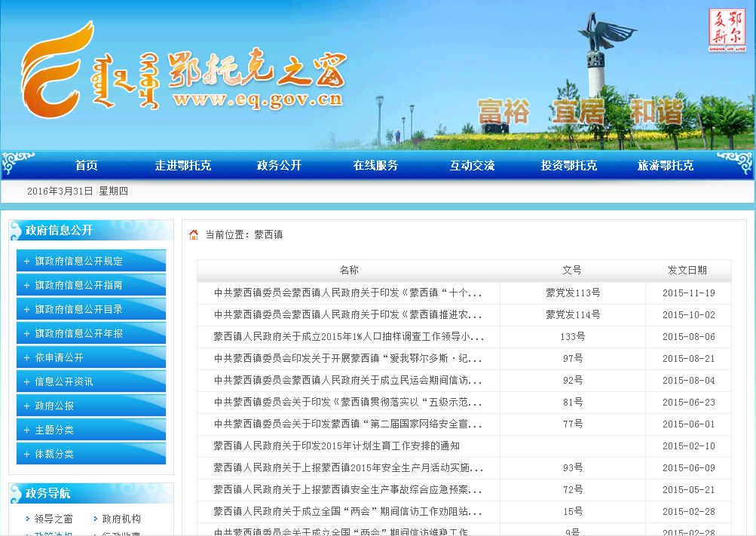Open the 首页 navigation item
The image size is (756, 536).
pos(87,165)
